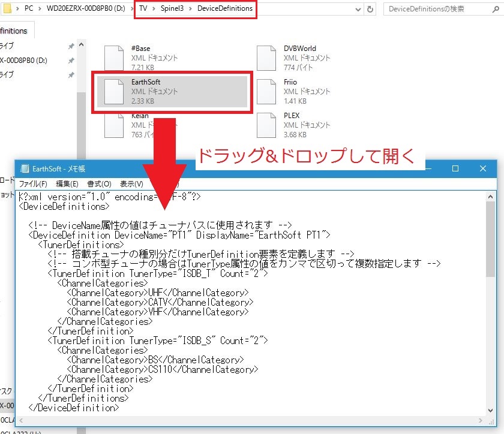Select the EarthSoft XML file

tap(172, 92)
